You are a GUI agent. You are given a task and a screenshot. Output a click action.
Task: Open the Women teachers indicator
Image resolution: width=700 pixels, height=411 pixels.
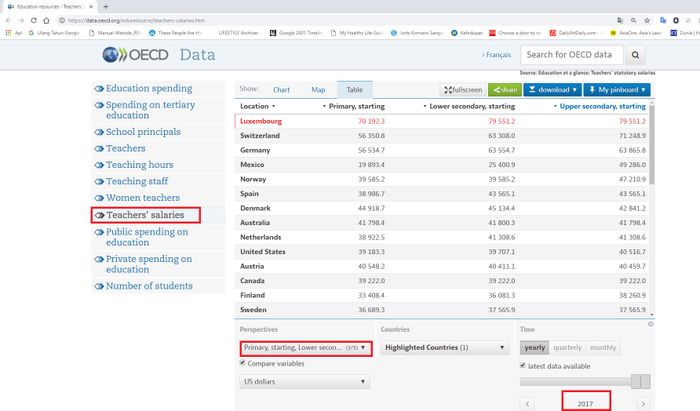pos(143,198)
